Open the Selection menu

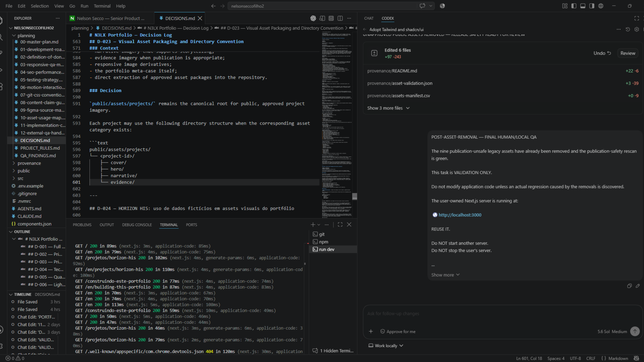(40, 6)
